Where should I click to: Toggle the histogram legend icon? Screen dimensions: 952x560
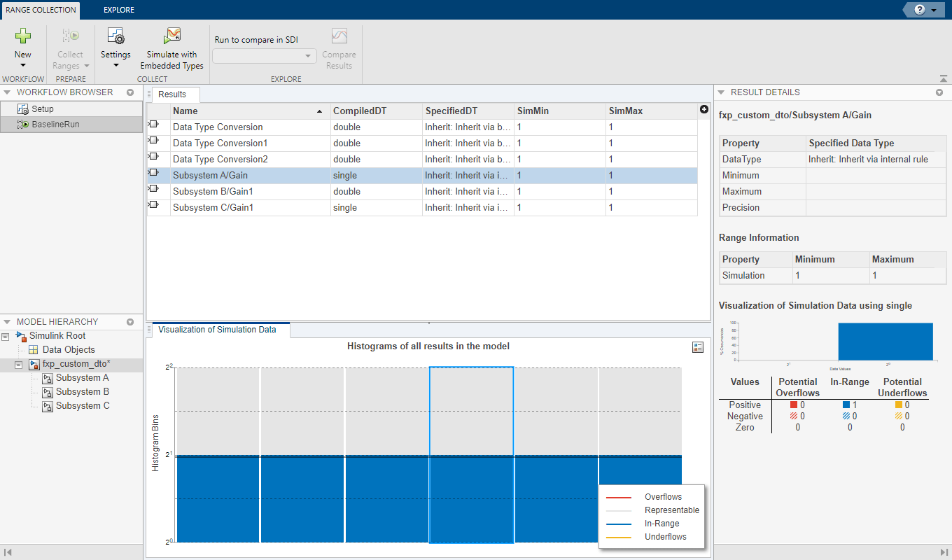[x=697, y=347]
